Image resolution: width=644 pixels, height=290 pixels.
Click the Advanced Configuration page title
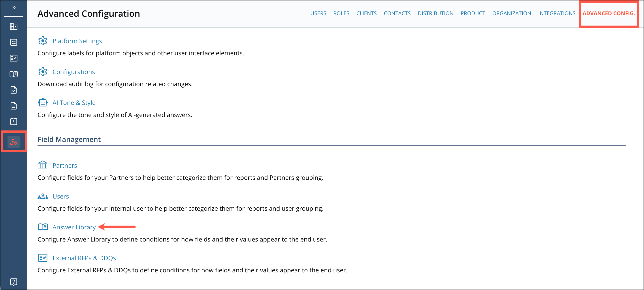[89, 14]
